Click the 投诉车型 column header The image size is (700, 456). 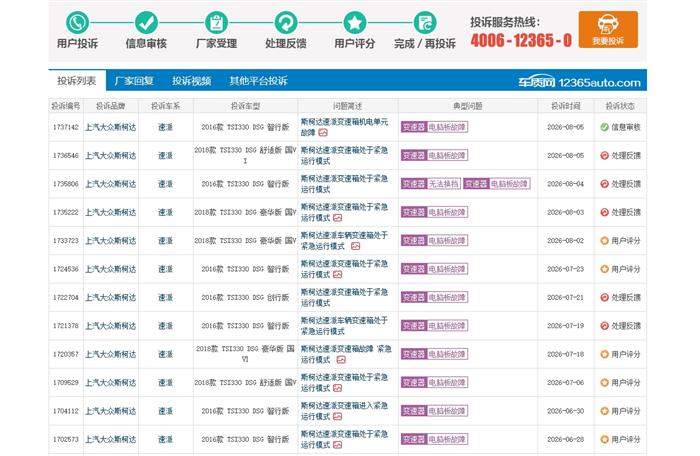[245, 106]
